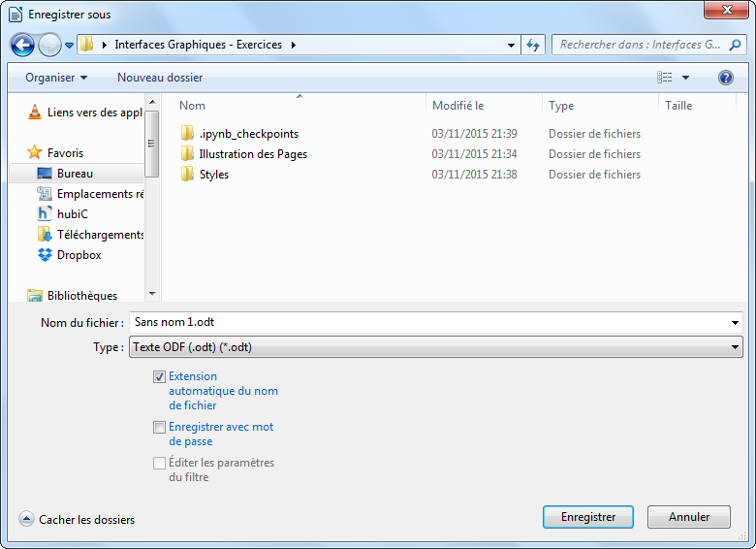The image size is (756, 549).
Task: Click the view mode icon in toolbar
Action: pyautogui.click(x=665, y=78)
